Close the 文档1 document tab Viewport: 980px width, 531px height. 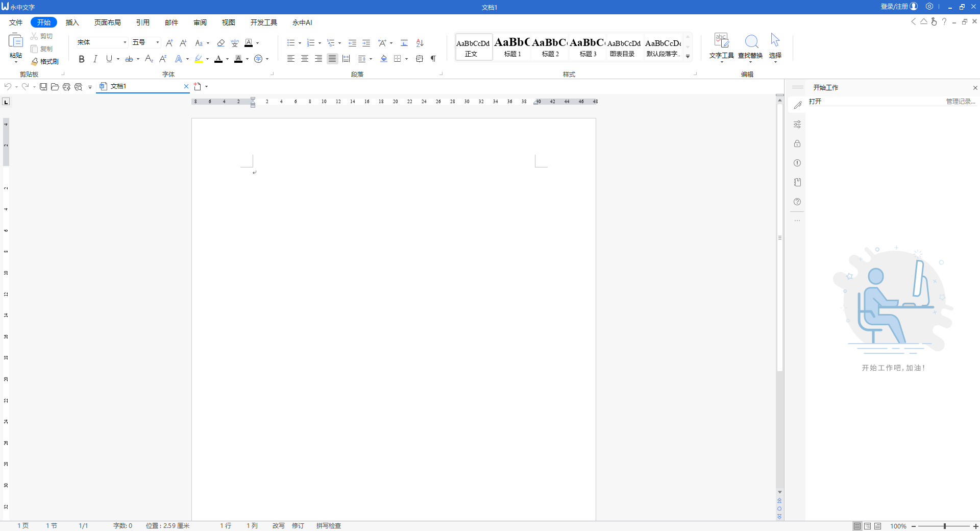pos(186,86)
